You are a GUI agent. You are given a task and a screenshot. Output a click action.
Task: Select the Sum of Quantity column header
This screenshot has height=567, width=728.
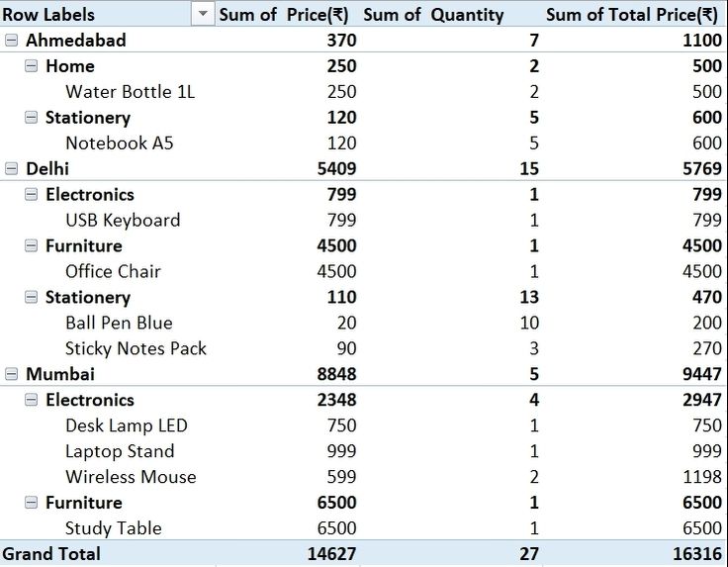pos(433,14)
